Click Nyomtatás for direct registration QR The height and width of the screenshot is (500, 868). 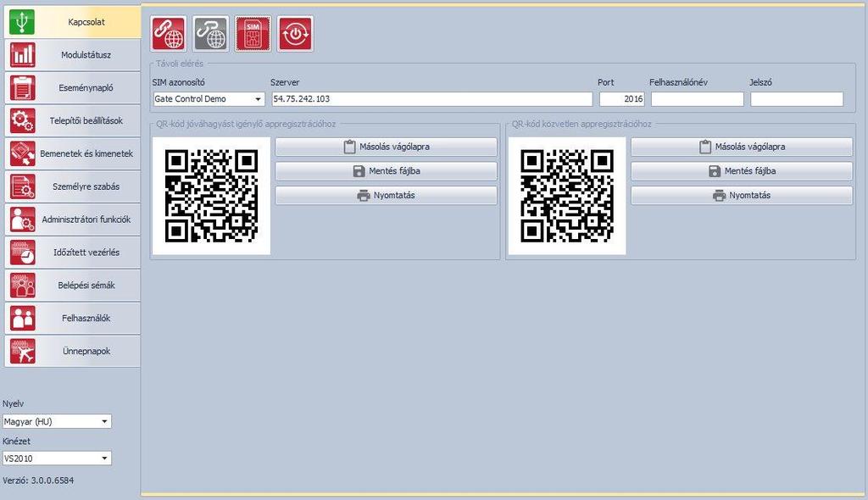point(742,196)
